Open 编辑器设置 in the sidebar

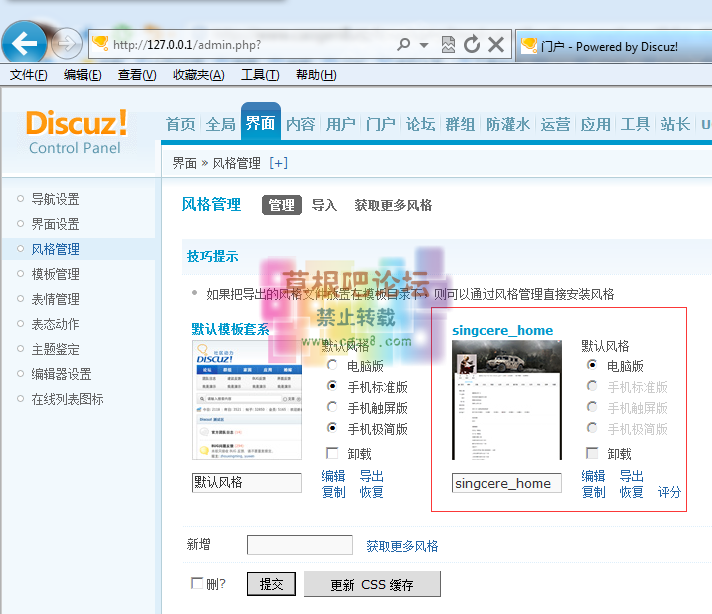click(x=61, y=374)
